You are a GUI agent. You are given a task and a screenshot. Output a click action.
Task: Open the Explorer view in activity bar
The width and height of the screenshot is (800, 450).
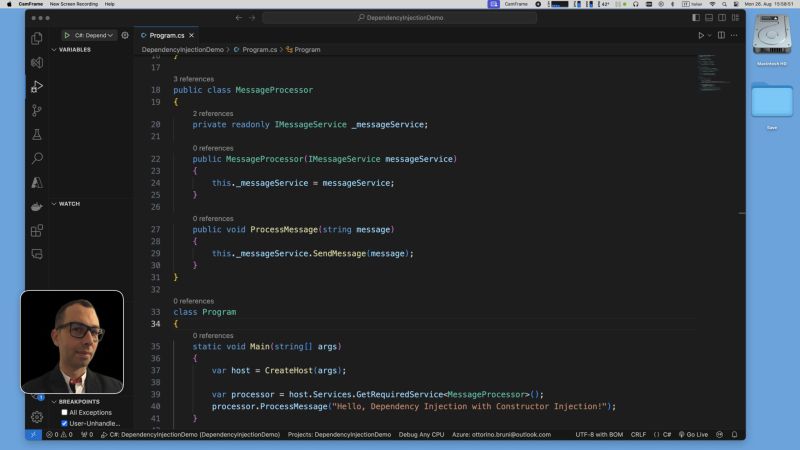(x=37, y=38)
